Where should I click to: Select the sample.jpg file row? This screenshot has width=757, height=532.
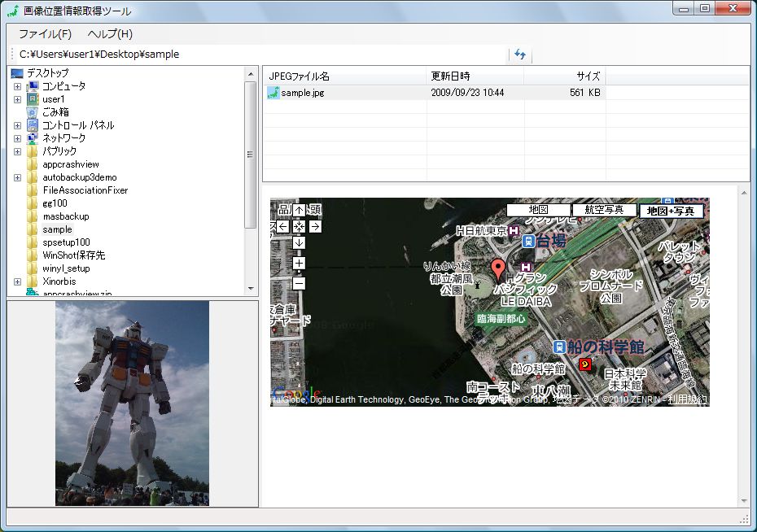pyautogui.click(x=435, y=93)
